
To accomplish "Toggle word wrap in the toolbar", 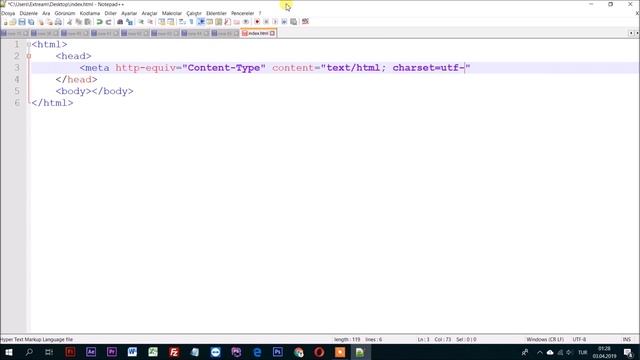I will point(182,22).
